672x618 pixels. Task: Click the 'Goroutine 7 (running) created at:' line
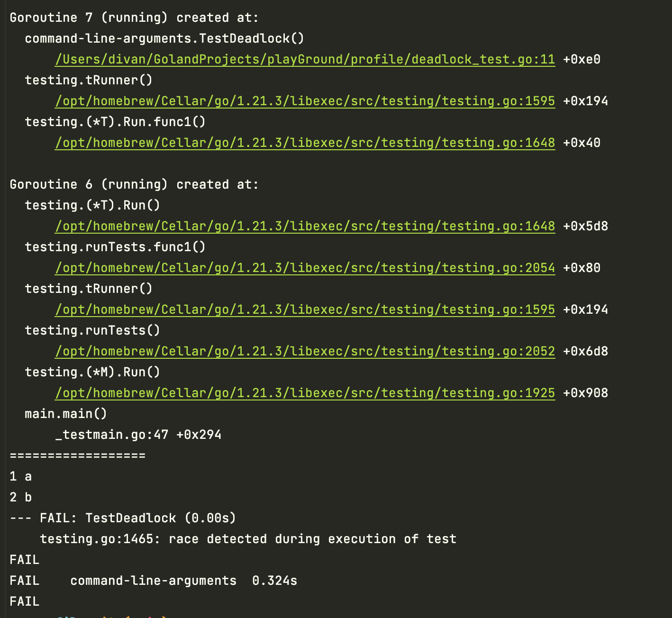point(134,18)
